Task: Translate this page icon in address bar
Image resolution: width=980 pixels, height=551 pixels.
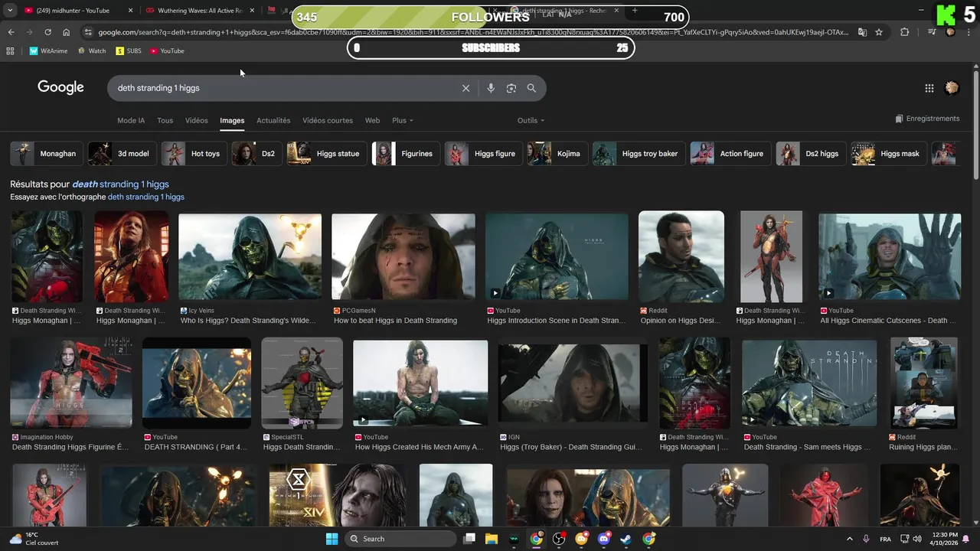Action: click(862, 32)
